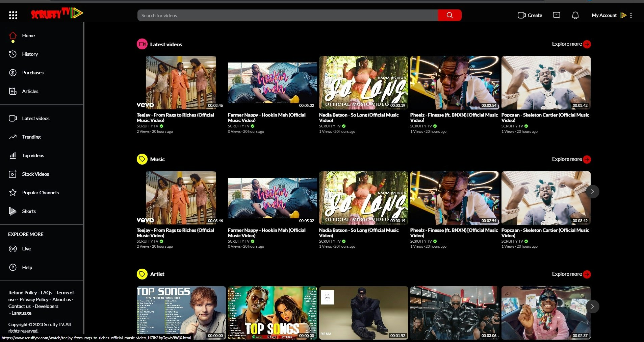644x342 pixels.
Task: Click the History clock icon
Action: tap(13, 54)
